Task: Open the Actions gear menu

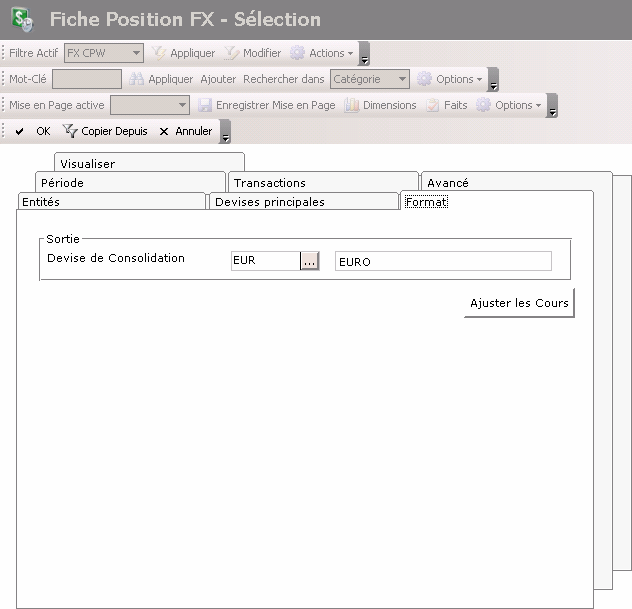Action: (320, 53)
